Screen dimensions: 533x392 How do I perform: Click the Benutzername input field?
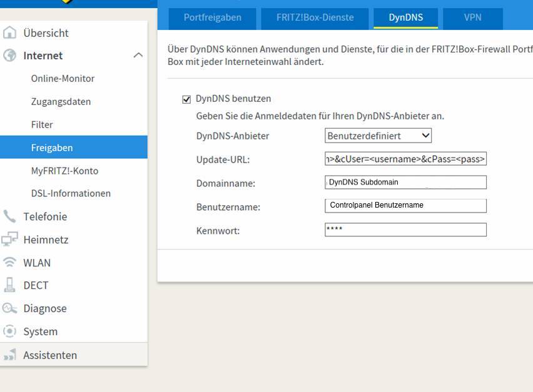[x=405, y=206]
